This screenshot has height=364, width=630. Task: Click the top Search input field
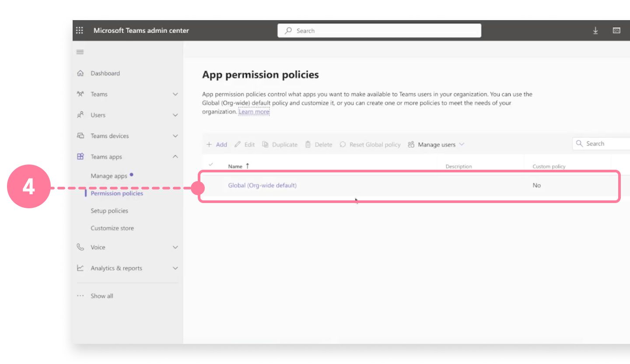379,31
